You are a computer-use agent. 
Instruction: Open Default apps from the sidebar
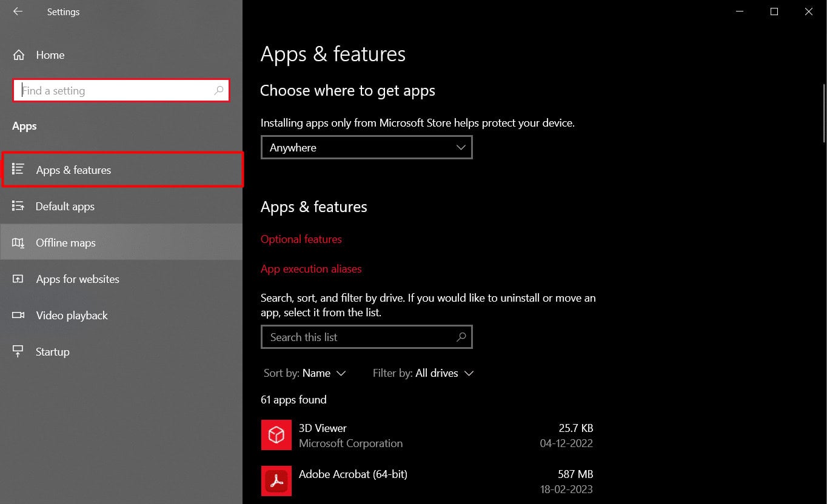pyautogui.click(x=65, y=206)
